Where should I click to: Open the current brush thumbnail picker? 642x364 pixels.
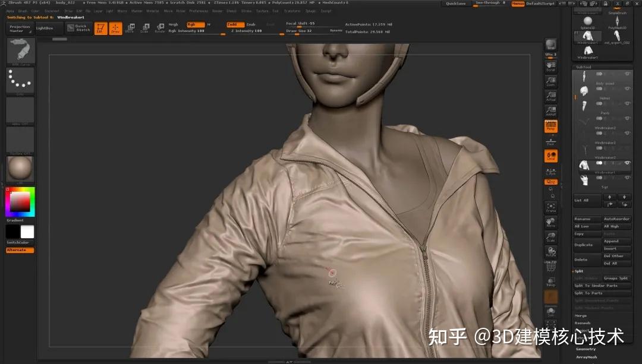[20, 51]
